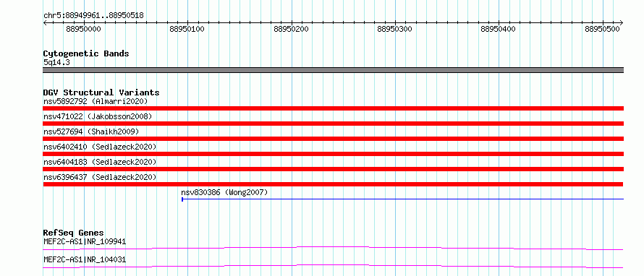Select the magenta transcript line for NR_104031

click(x=333, y=266)
